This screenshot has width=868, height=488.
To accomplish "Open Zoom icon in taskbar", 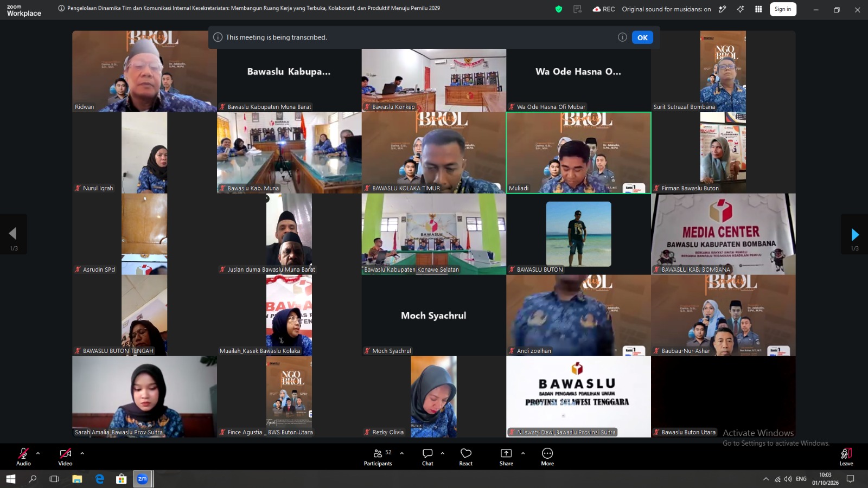I will point(142,479).
